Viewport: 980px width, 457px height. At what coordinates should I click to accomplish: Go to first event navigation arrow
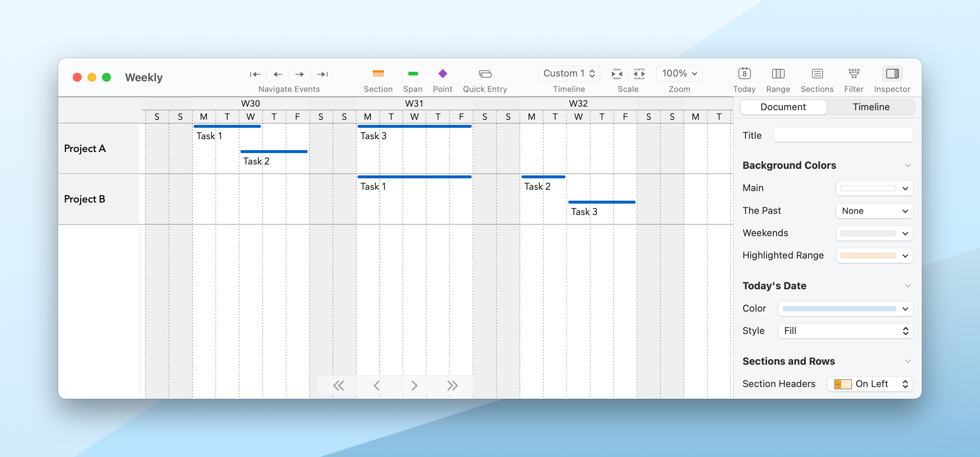pos(255,74)
